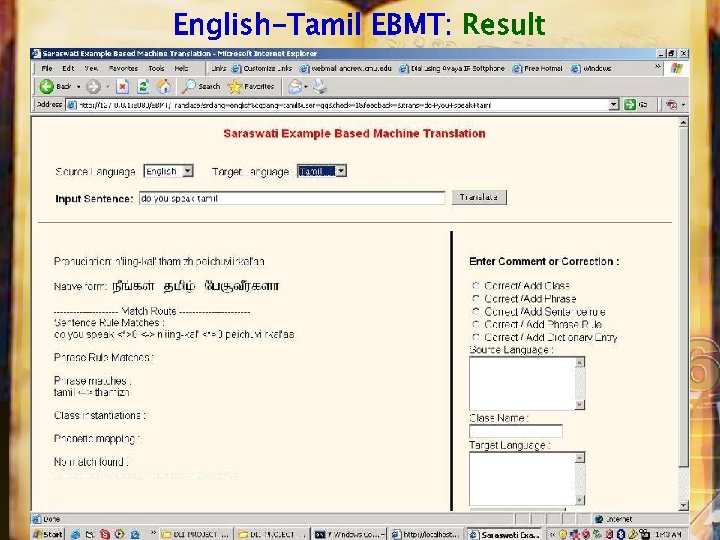Open Customize Links bookmark
The width and height of the screenshot is (720, 540).
point(262,68)
